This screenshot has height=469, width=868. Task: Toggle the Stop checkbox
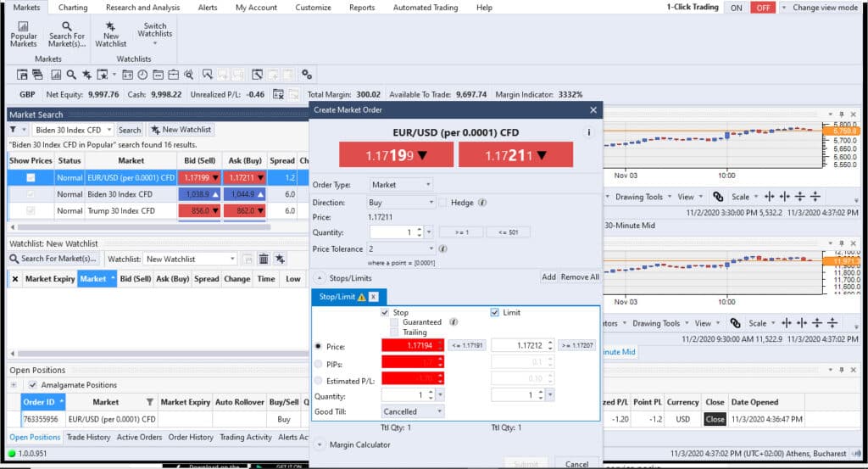[x=385, y=313]
